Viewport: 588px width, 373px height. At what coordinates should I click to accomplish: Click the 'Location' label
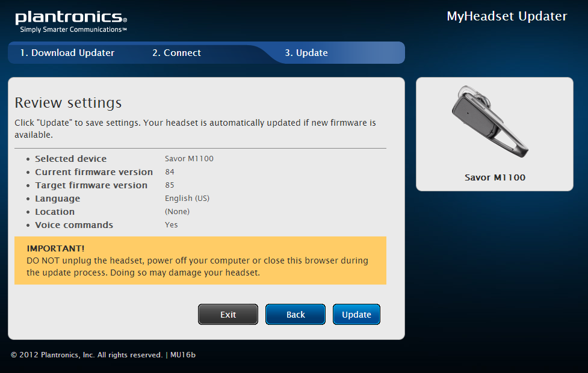point(55,212)
